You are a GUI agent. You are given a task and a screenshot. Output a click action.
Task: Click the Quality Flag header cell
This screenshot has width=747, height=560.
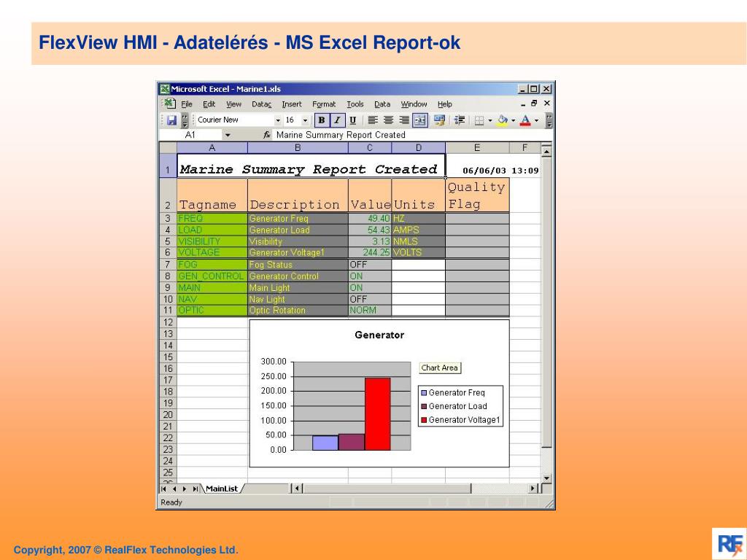pos(477,195)
